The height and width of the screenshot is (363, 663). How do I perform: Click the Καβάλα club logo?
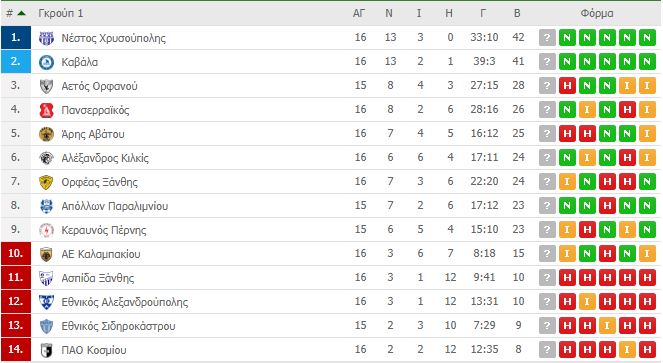pyautogui.click(x=46, y=62)
